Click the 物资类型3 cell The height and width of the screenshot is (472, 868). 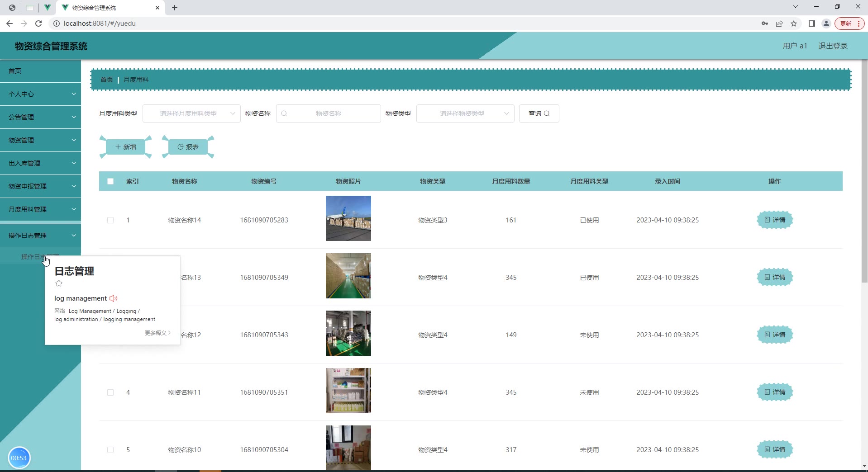click(433, 220)
